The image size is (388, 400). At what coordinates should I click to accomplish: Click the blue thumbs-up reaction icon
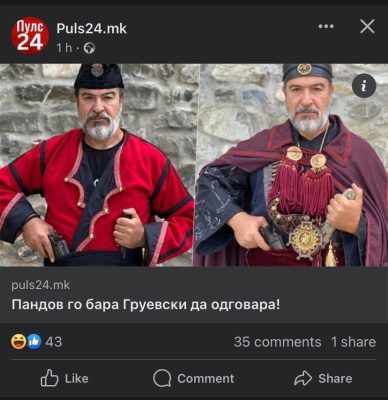pos(34,342)
